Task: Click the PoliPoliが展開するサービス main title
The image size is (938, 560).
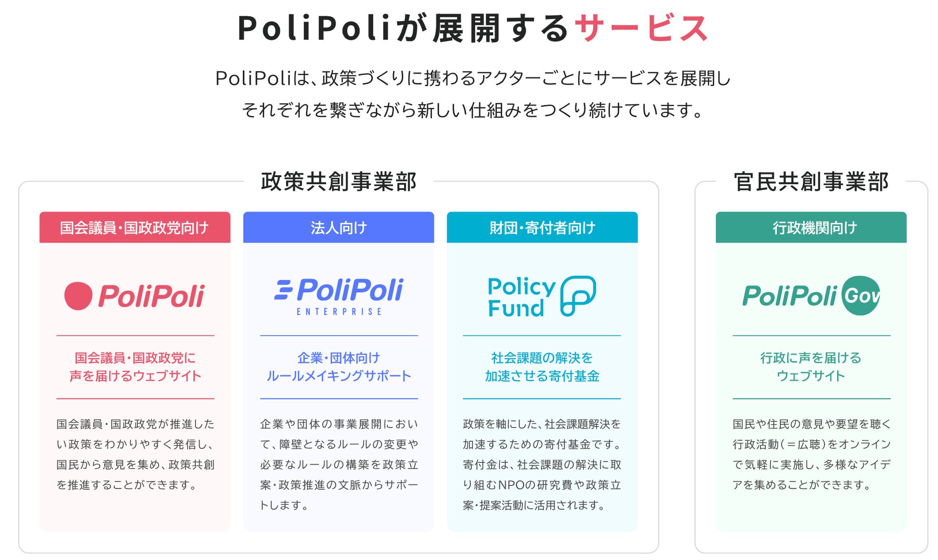Action: [472, 28]
